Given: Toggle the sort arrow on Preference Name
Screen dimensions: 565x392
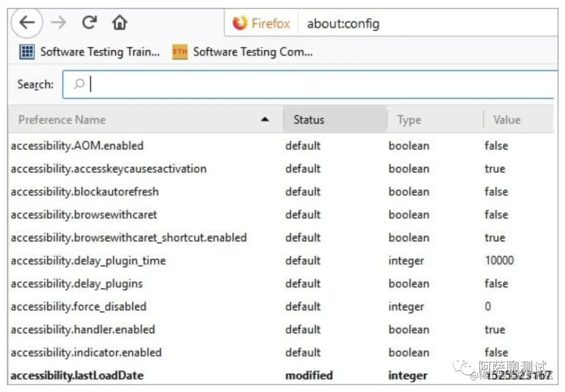Looking at the screenshot, I should (265, 119).
